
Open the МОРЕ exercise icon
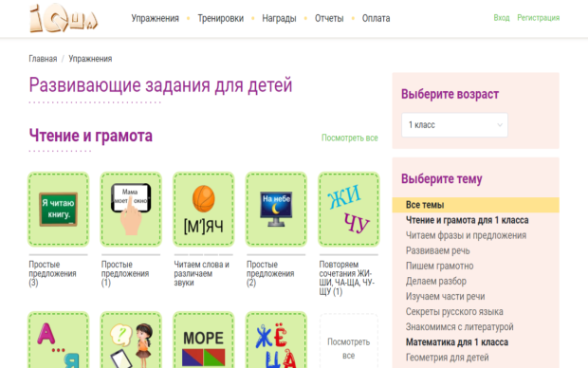coord(204,340)
